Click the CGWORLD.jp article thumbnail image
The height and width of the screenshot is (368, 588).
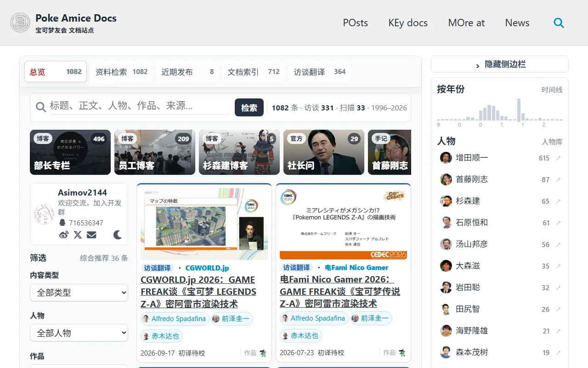[204, 224]
